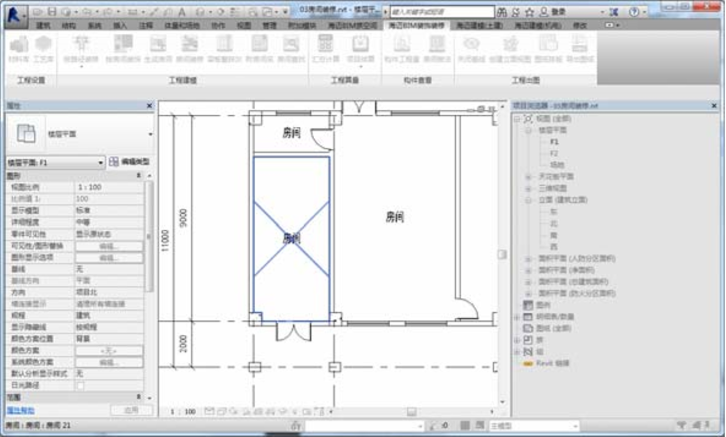Click 编辑 button for 图形显示选项
Viewport: 726px width, 437px height.
[109, 257]
